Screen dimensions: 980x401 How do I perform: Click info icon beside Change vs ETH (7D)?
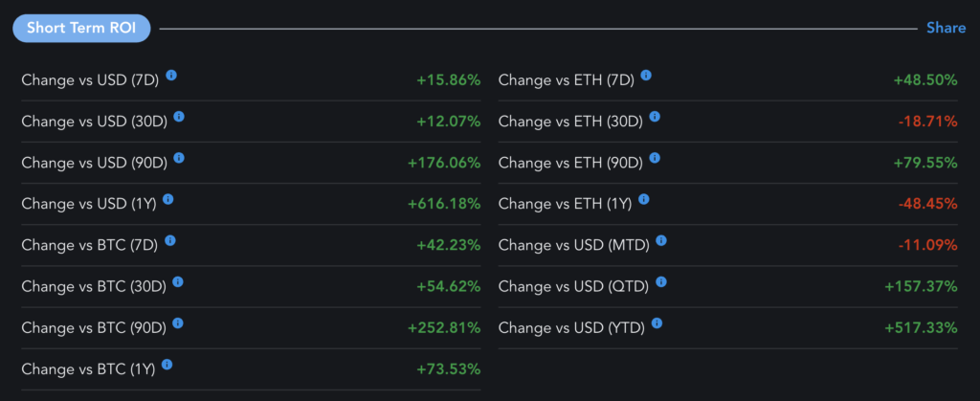[647, 75]
